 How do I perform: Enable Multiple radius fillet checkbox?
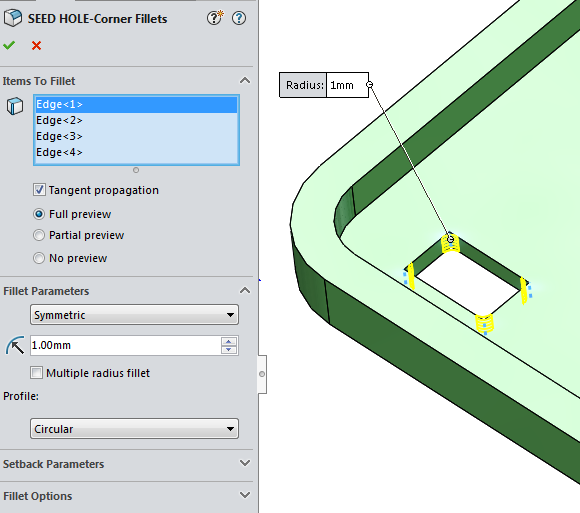coord(36,372)
